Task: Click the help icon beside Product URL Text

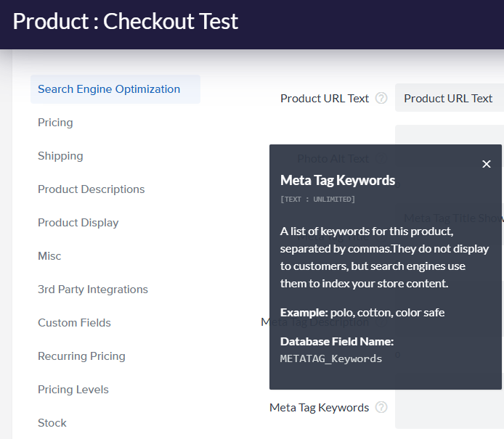Action: [x=381, y=99]
